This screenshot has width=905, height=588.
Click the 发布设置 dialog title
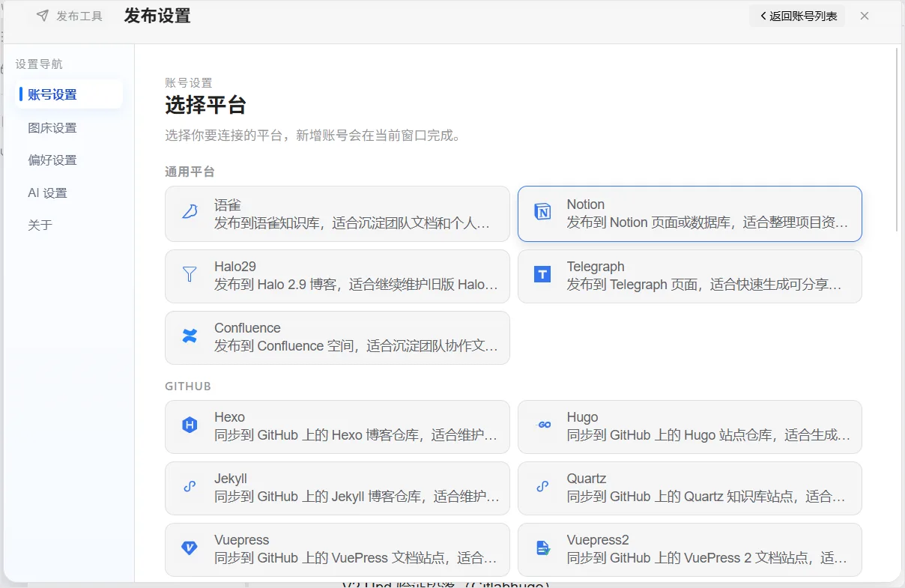pos(157,16)
